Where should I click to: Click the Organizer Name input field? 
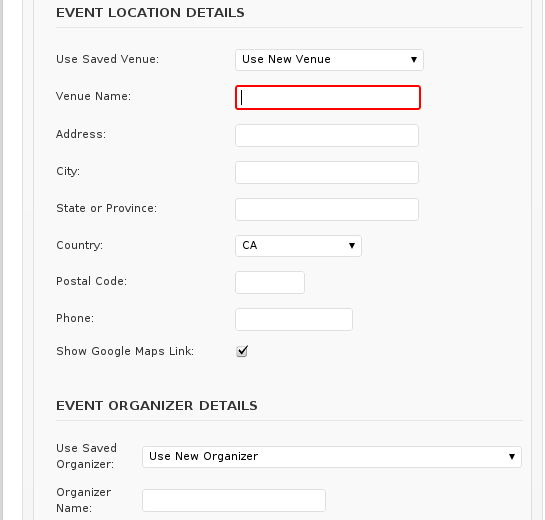(x=234, y=500)
